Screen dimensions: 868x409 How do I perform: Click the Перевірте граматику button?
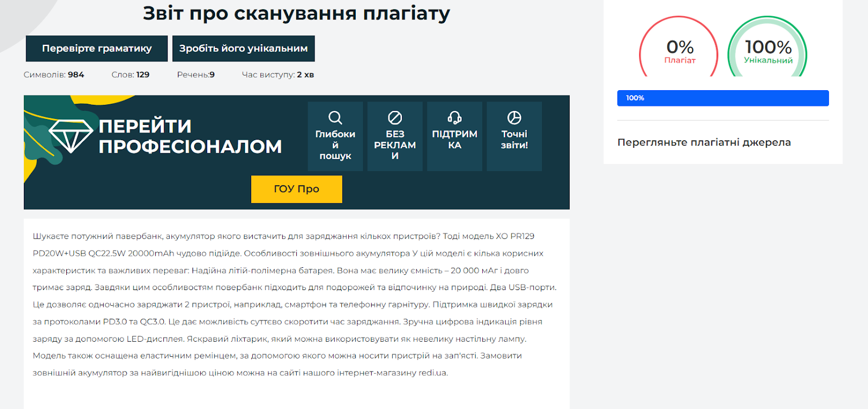pos(97,48)
